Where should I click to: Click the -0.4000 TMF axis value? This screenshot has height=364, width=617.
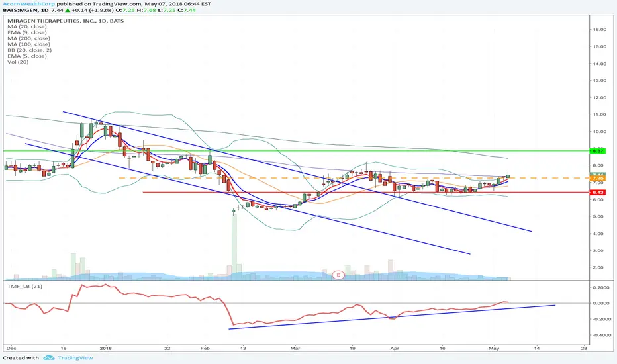(x=601, y=335)
